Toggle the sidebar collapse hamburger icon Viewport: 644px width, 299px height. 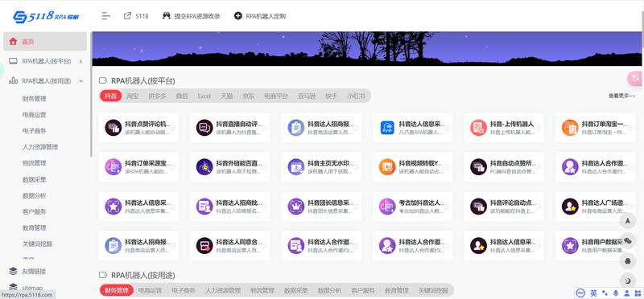[106, 16]
